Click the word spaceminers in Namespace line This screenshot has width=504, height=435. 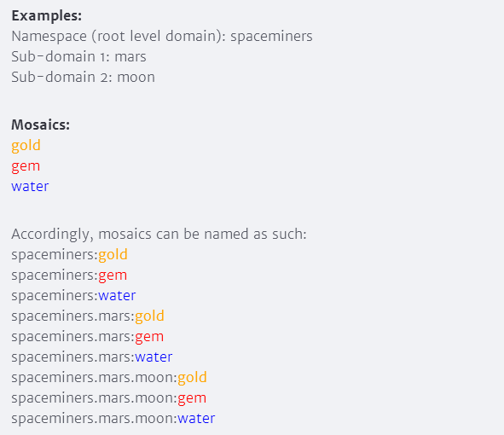tap(271, 37)
